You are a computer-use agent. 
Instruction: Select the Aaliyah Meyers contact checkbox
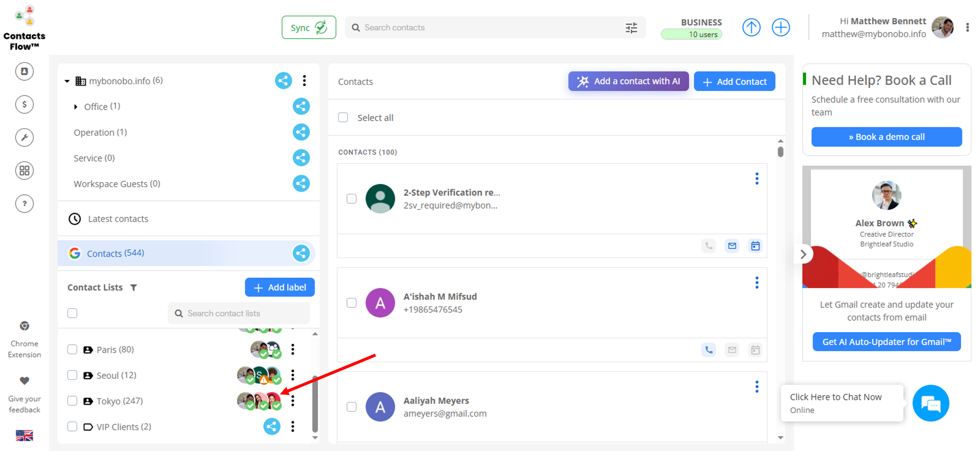pyautogui.click(x=351, y=407)
